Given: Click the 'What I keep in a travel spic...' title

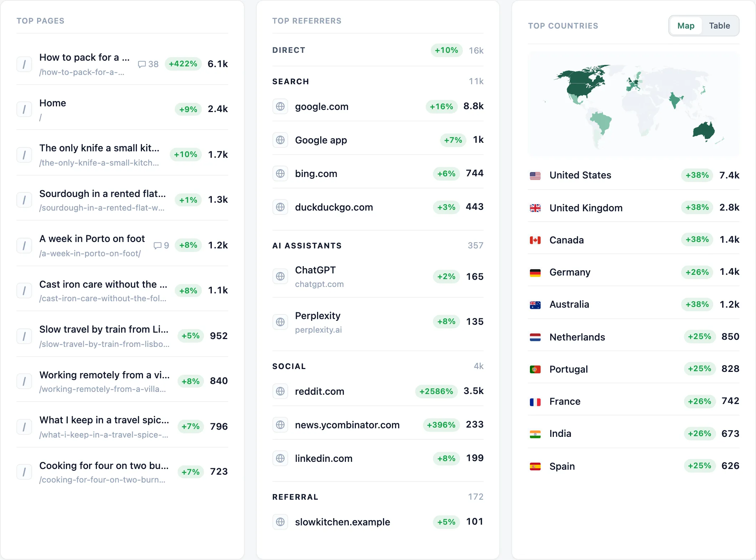Looking at the screenshot, I should (x=104, y=420).
